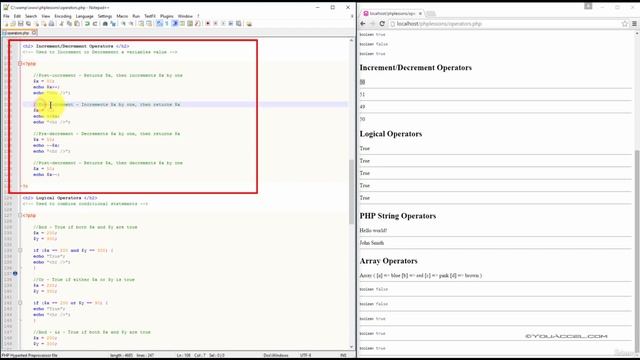640x360 pixels.
Task: Click the macro Playback icon
Action: [223, 24]
